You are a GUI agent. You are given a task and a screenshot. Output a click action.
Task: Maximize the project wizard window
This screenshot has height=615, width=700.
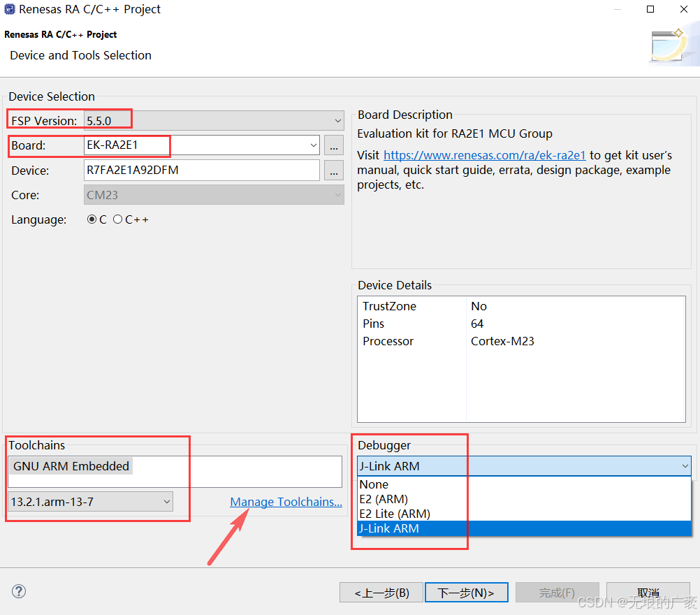(650, 9)
